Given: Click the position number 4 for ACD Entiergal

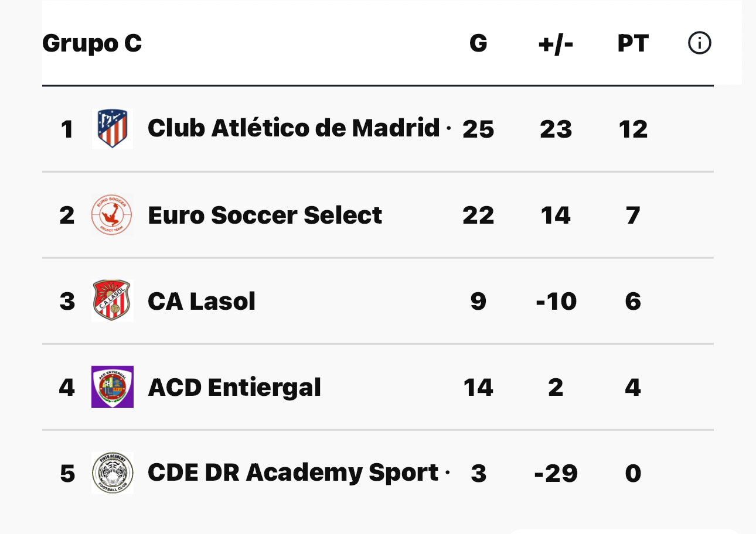Looking at the screenshot, I should pyautogui.click(x=67, y=387).
